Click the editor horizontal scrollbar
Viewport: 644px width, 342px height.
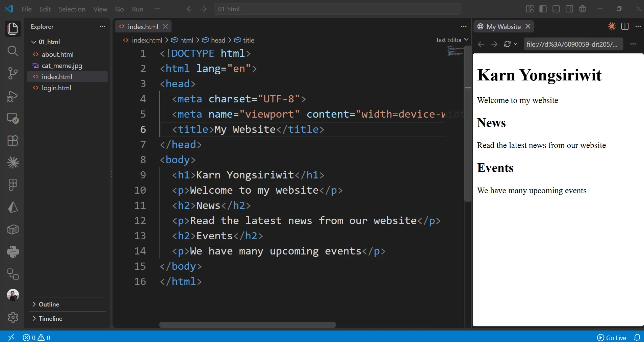tap(248, 325)
